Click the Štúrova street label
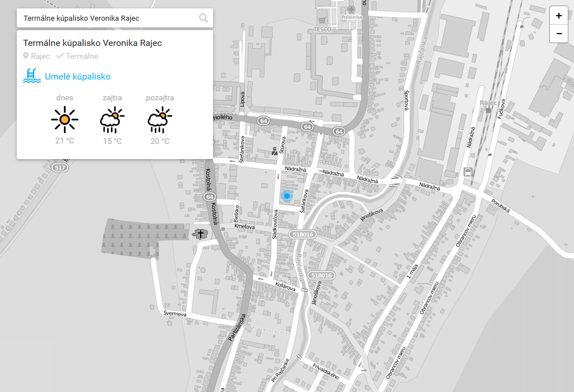Image resolution: width=574 pixels, height=392 pixels. tap(283, 145)
